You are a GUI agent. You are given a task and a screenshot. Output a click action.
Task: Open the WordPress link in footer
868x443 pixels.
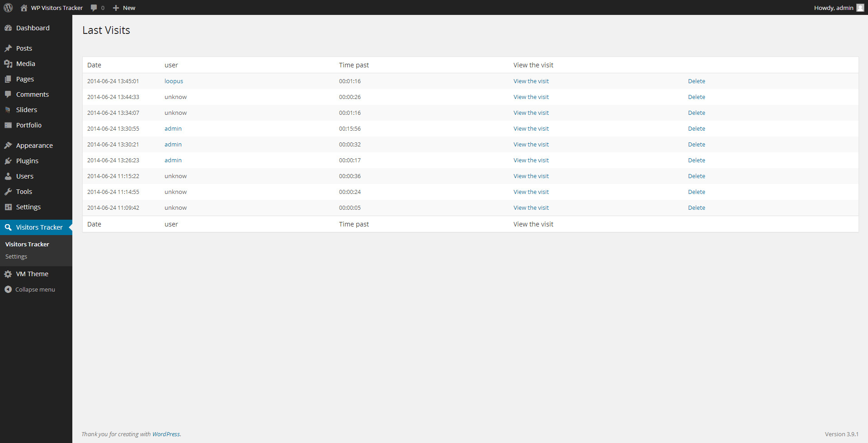166,434
